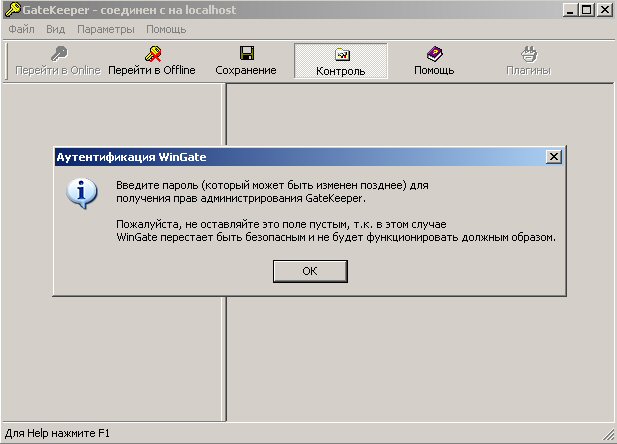Screen dimensions: 617x444
Task: Open the Параметры menu
Action: [x=105, y=29]
